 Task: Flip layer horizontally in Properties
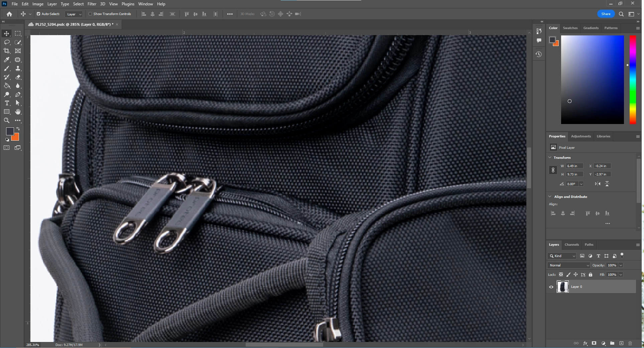tap(598, 184)
